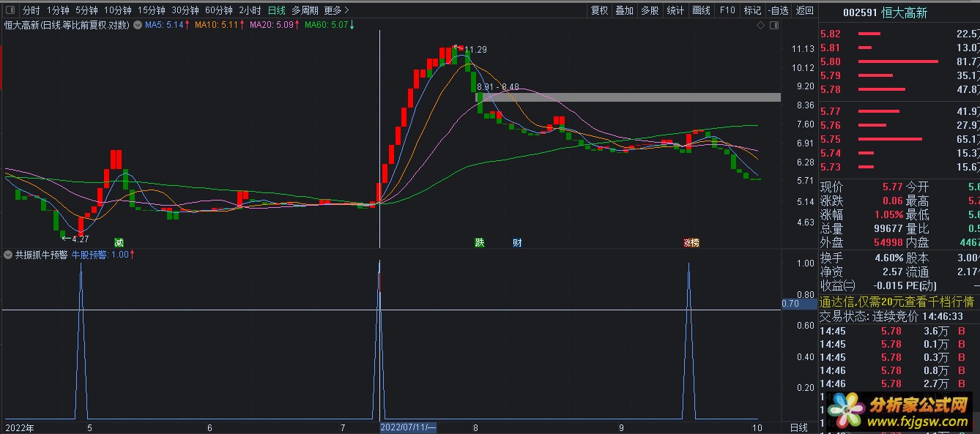980x434 pixels.
Task: Click the 跌 marker below the chart
Action: coord(480,242)
